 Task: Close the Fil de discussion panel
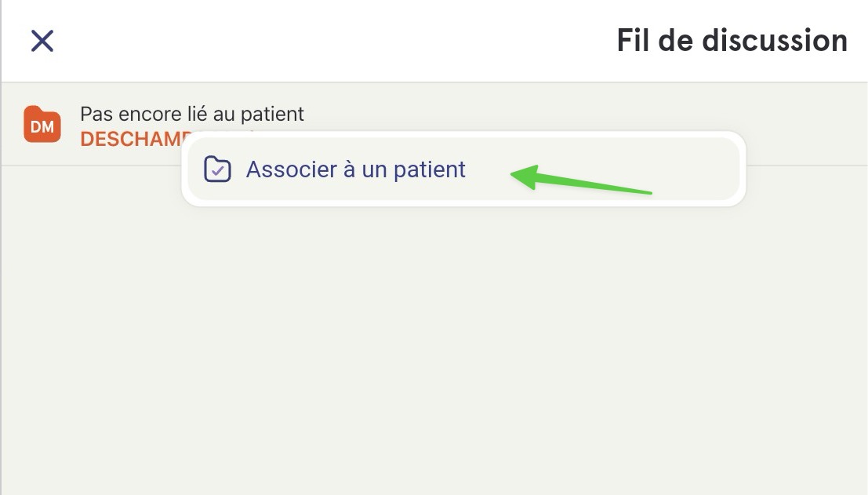[42, 41]
